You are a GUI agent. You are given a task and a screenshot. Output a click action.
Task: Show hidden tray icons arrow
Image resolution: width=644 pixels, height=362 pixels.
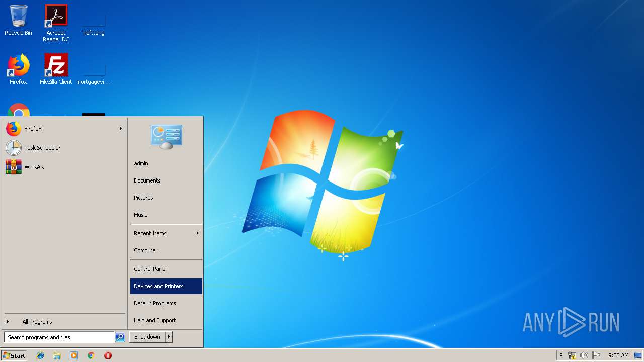[x=561, y=355]
